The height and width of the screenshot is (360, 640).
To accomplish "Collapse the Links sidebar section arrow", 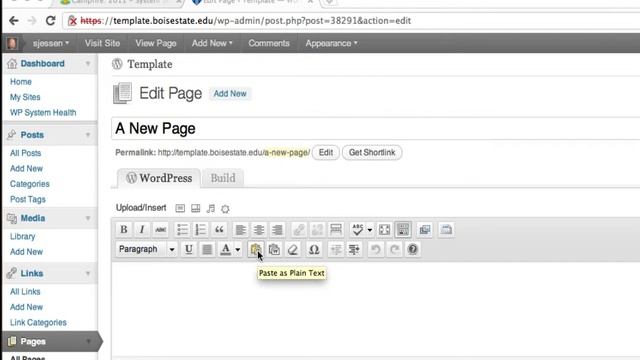I will pos(88,273).
